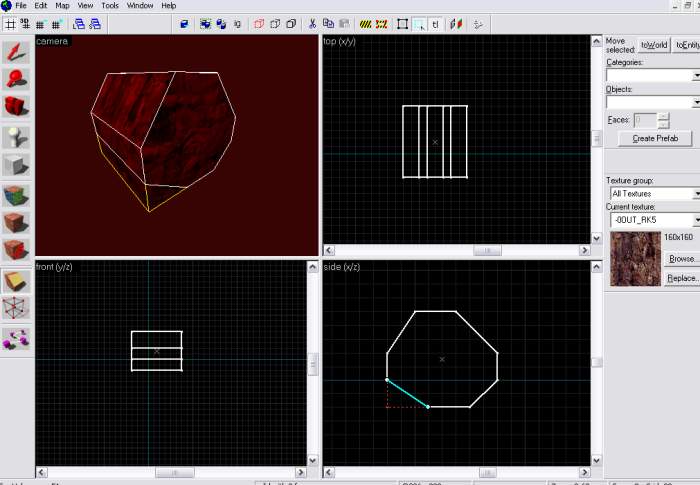Toggle ignore groups (ig) button
The width and height of the screenshot is (700, 485).
point(237,24)
